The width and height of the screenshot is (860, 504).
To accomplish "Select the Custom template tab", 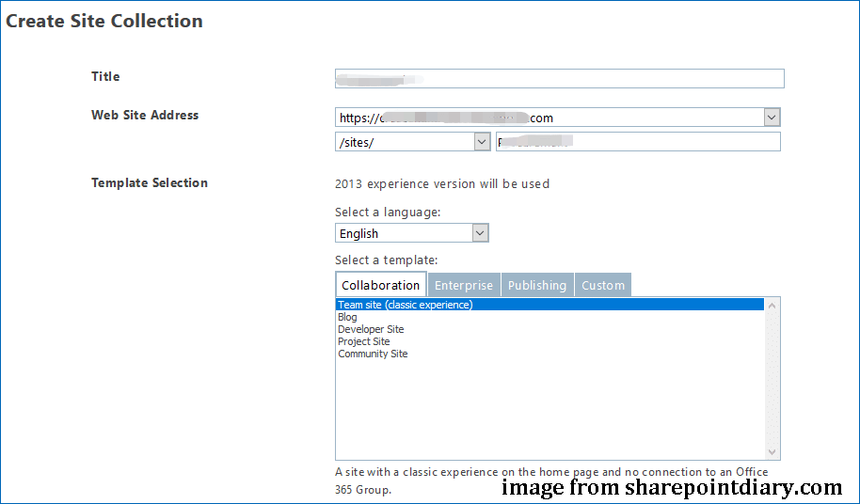I will click(603, 285).
